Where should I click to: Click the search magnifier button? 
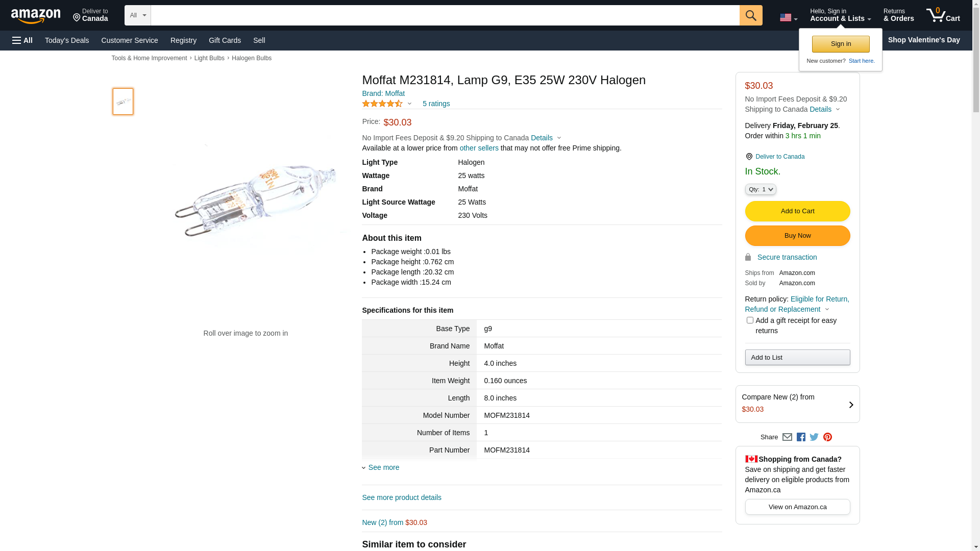pos(750,15)
